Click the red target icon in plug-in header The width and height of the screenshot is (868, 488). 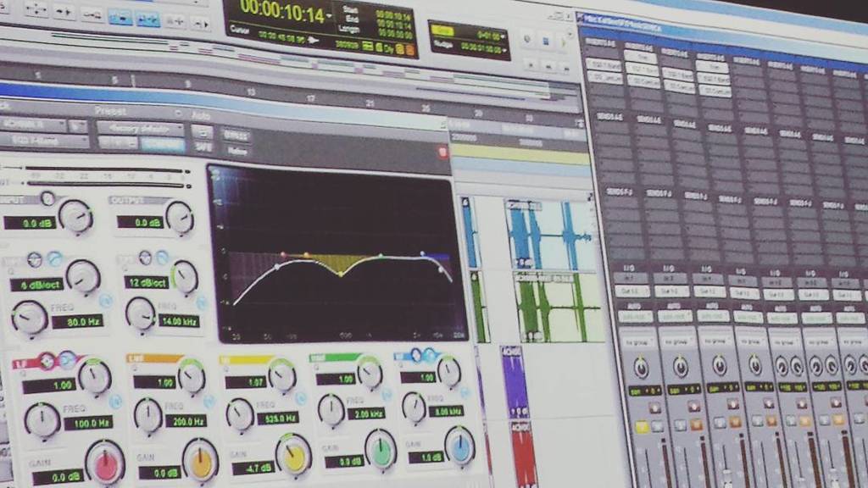(442, 152)
